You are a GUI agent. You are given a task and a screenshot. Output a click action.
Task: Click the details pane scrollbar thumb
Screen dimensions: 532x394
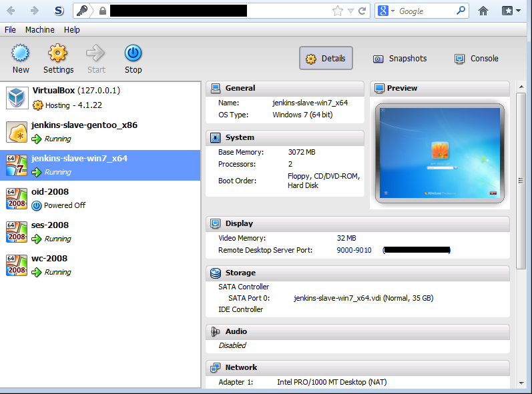(x=521, y=181)
